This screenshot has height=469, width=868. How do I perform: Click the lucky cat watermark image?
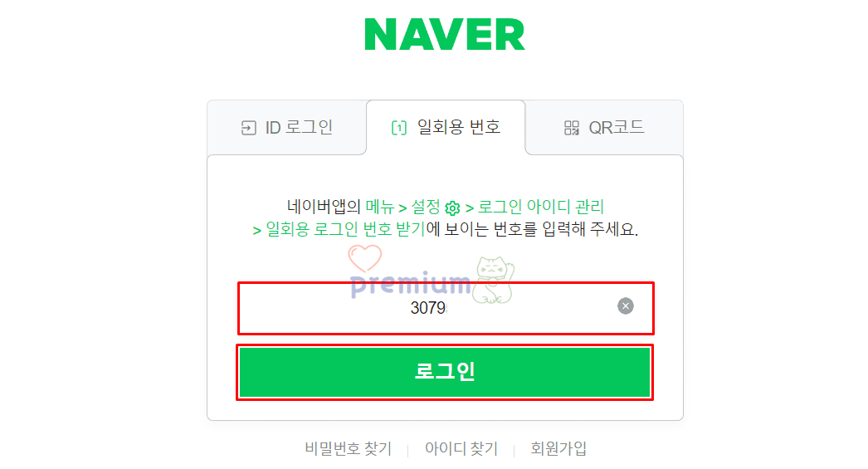coord(494,281)
